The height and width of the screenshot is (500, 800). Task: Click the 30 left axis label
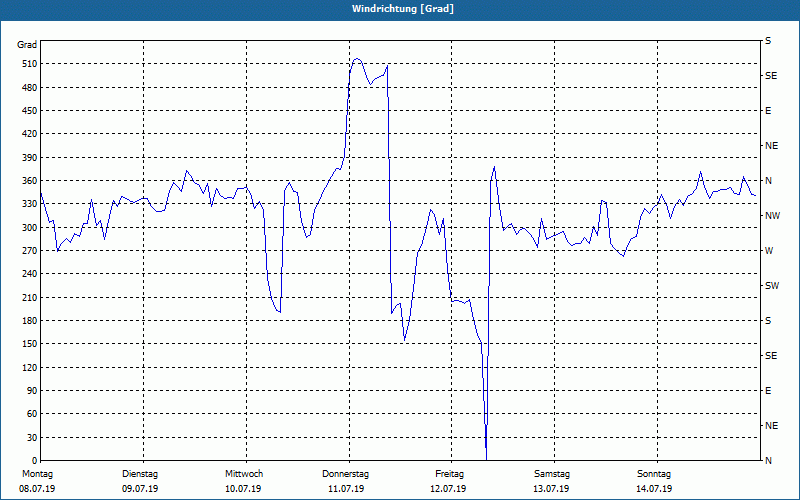(x=31, y=437)
